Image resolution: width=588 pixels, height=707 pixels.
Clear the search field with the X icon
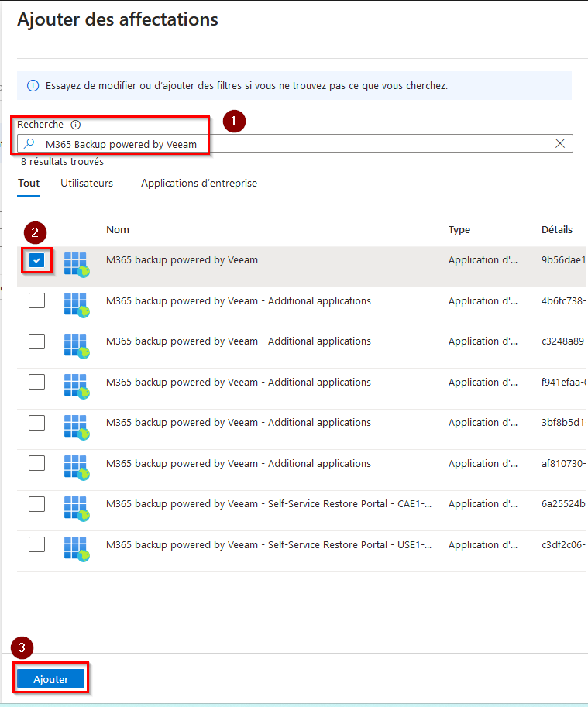click(560, 143)
